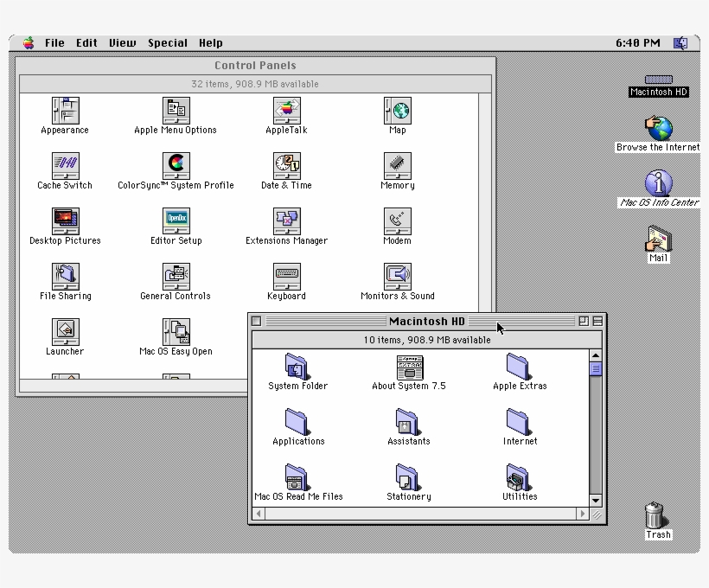Click the down scroll arrow in Macintosh HD

tap(596, 500)
